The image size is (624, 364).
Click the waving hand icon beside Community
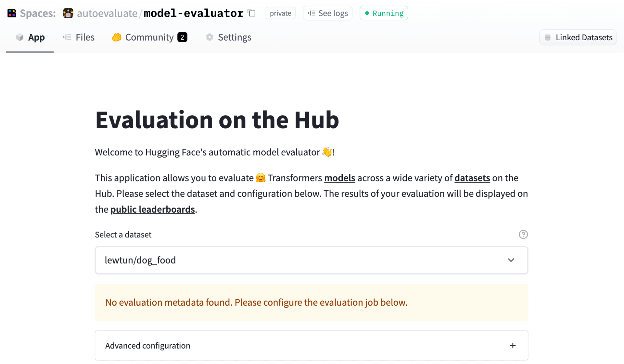(116, 37)
